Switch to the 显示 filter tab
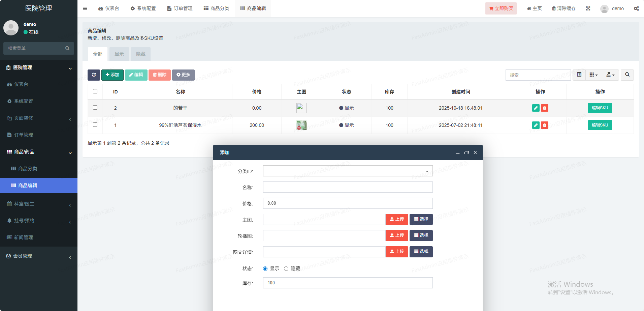This screenshot has height=311, width=644. (x=119, y=54)
